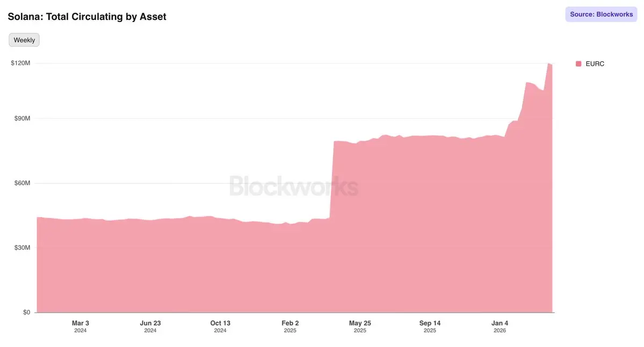Viewport: 644px width, 347px height.
Task: Click the Sep 14 2025 date marker
Action: pyautogui.click(x=430, y=327)
